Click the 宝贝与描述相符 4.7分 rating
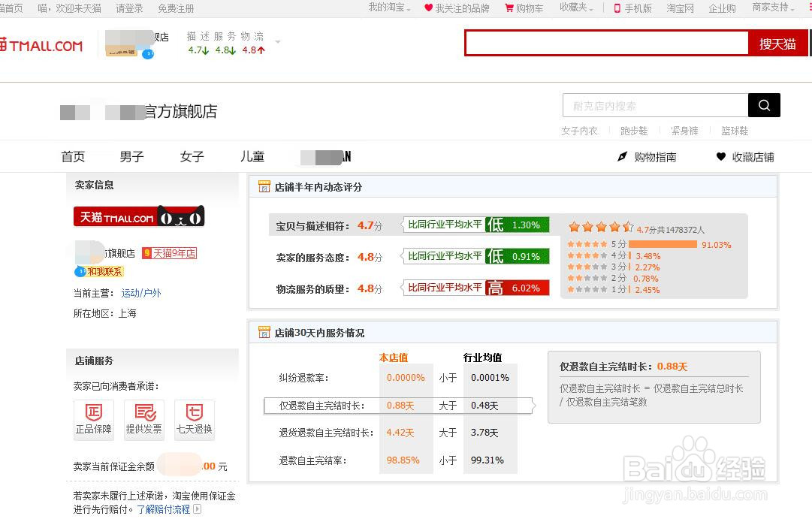Image resolution: width=812 pixels, height=522 pixels. [370, 226]
